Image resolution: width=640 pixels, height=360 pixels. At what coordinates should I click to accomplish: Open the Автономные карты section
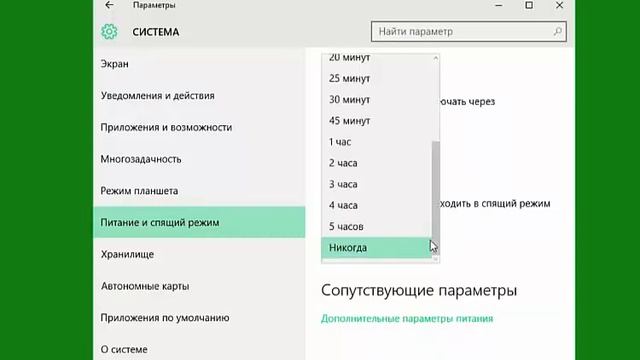[x=199, y=286]
